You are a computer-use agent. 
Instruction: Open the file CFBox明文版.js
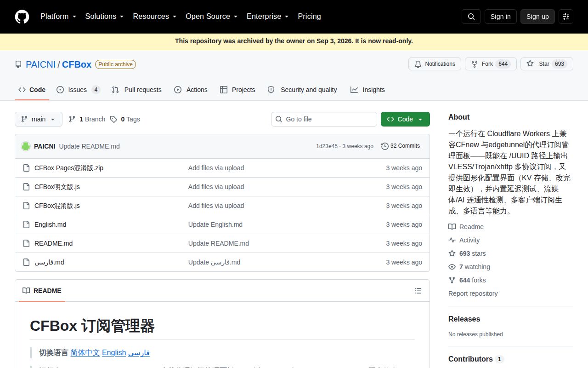click(x=57, y=187)
